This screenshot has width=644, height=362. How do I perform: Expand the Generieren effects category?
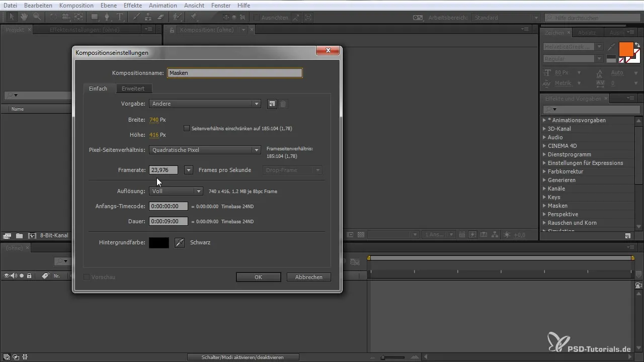(x=544, y=180)
